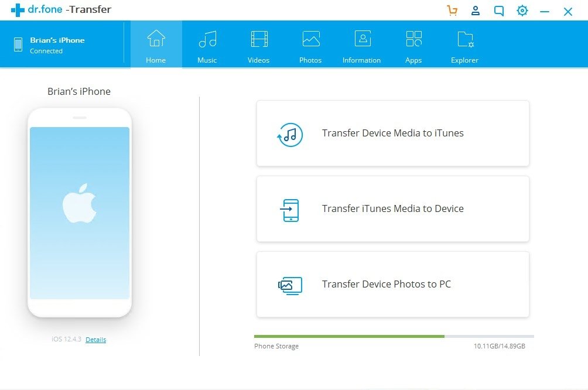The height and width of the screenshot is (390, 588).
Task: Click the Phone Storage label
Action: (x=276, y=346)
